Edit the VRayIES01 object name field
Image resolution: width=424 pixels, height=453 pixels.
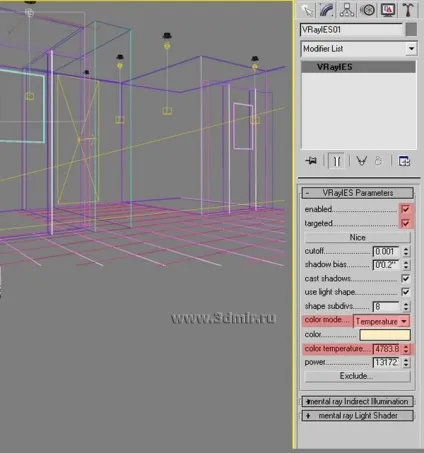click(351, 30)
